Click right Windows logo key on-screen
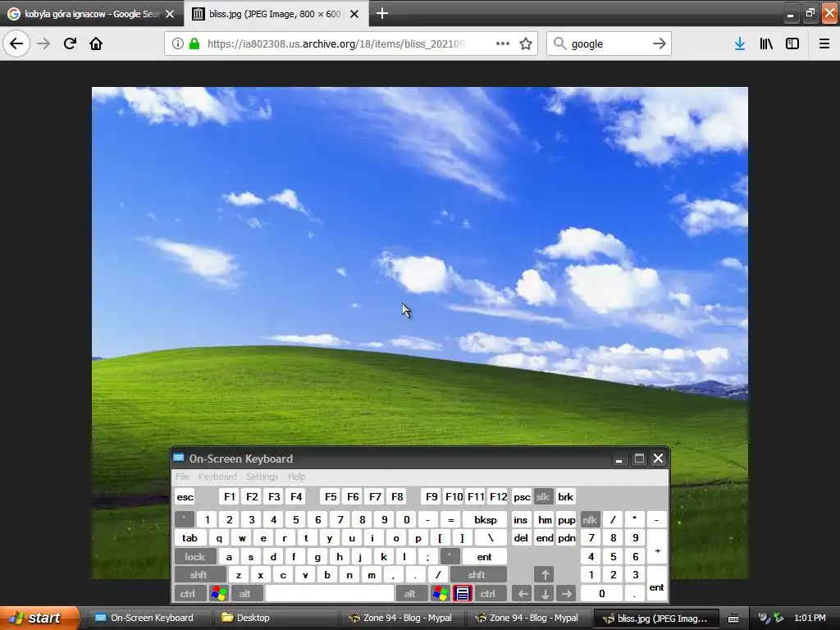840x630 pixels. click(441, 594)
